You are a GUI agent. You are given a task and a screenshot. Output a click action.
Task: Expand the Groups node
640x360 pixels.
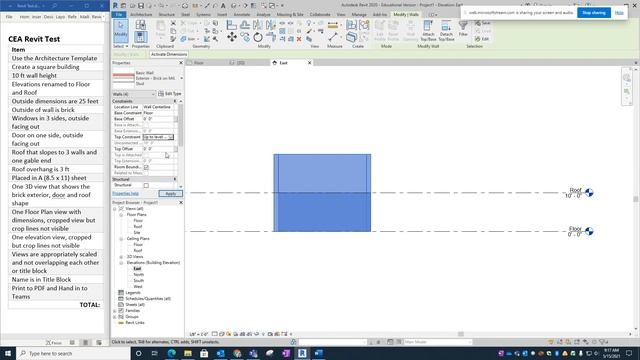tap(115, 317)
